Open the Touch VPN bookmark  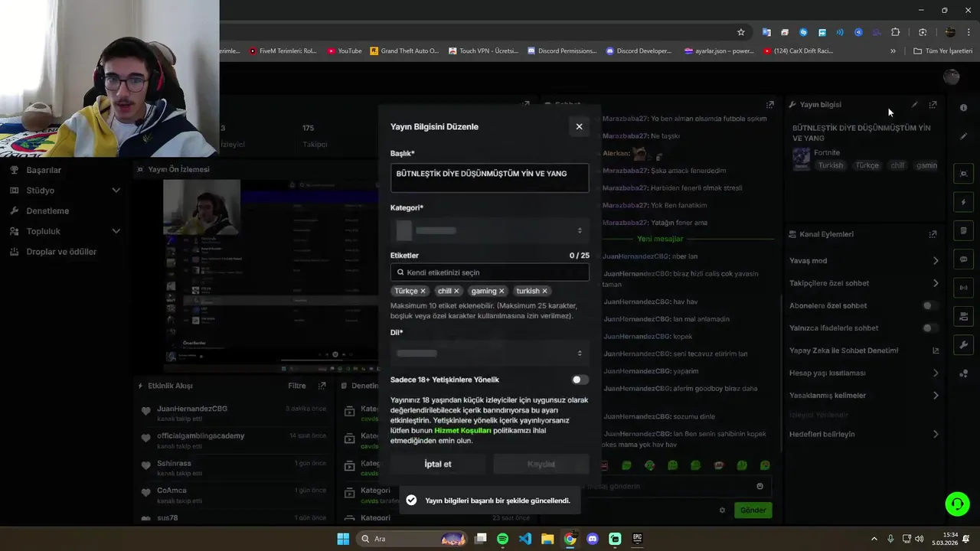click(483, 51)
